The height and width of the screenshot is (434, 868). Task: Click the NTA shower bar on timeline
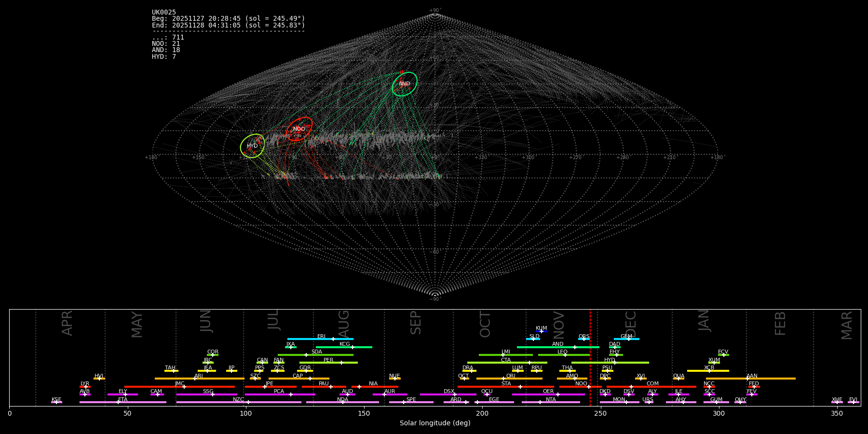click(x=551, y=402)
